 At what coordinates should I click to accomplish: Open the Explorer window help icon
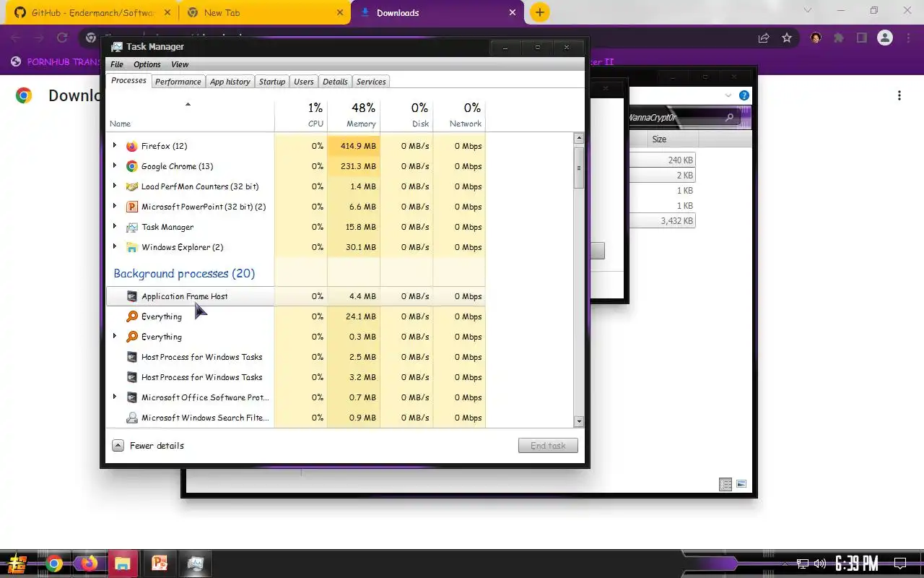[x=744, y=95]
